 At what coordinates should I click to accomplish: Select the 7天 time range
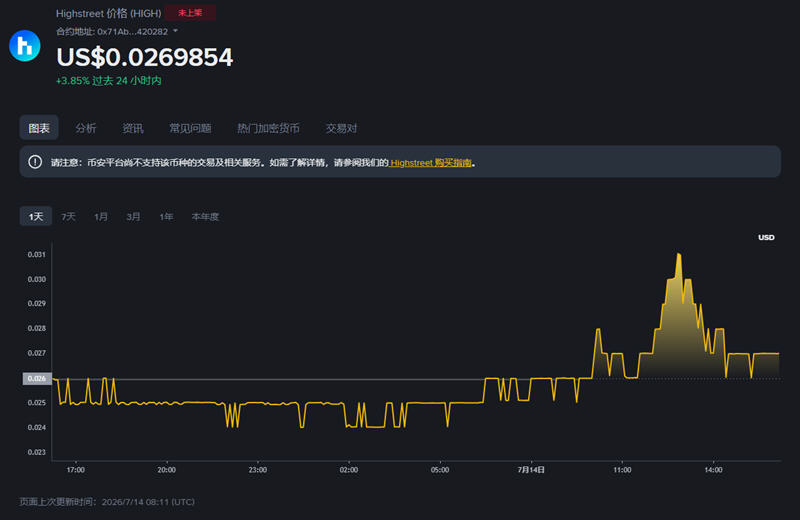[68, 217]
